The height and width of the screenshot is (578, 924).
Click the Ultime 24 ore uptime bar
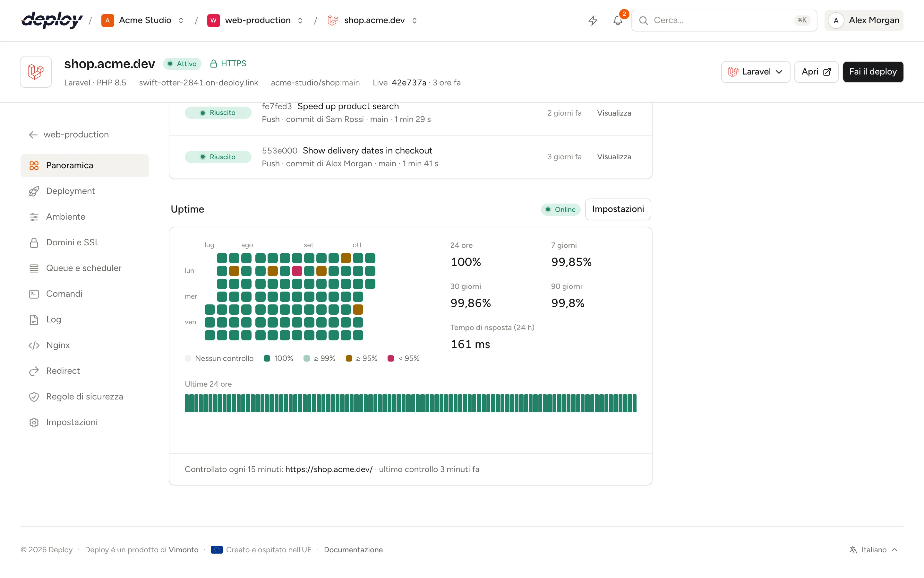[410, 403]
